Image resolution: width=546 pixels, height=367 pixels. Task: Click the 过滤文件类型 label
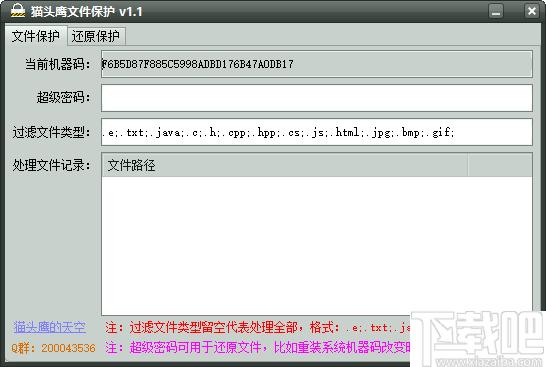click(x=51, y=132)
